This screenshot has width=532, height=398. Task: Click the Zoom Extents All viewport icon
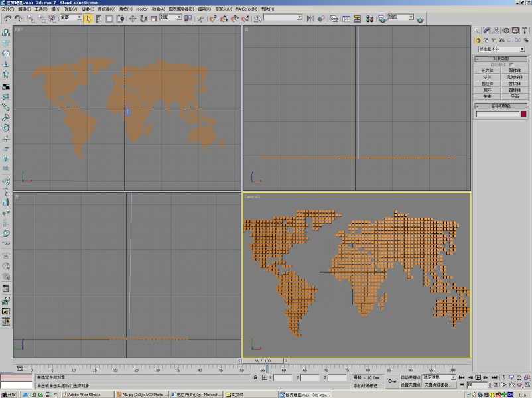[x=525, y=377]
